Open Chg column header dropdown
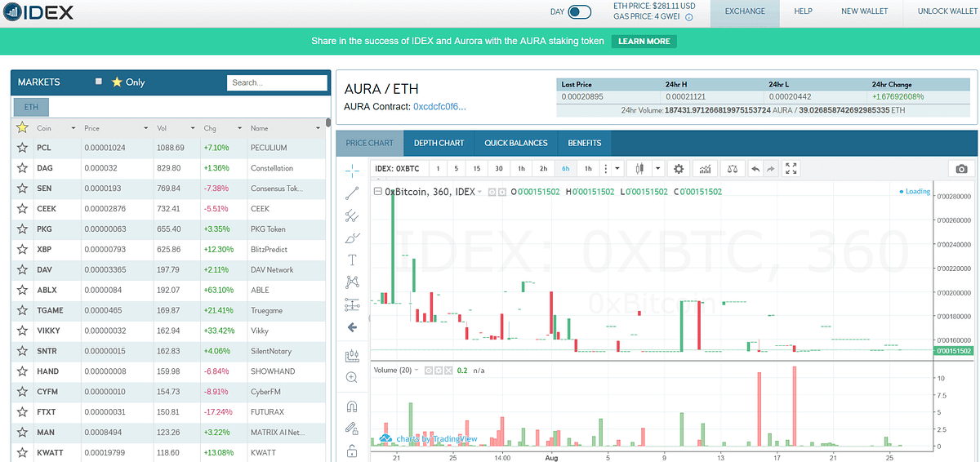 (x=240, y=128)
